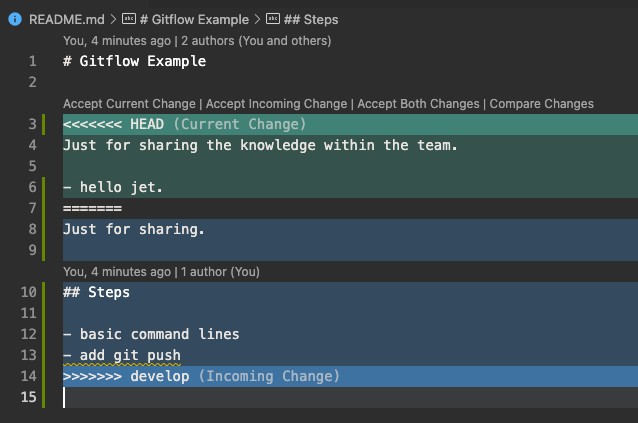Click chevron separator after README.md breadcrumb

[113, 19]
